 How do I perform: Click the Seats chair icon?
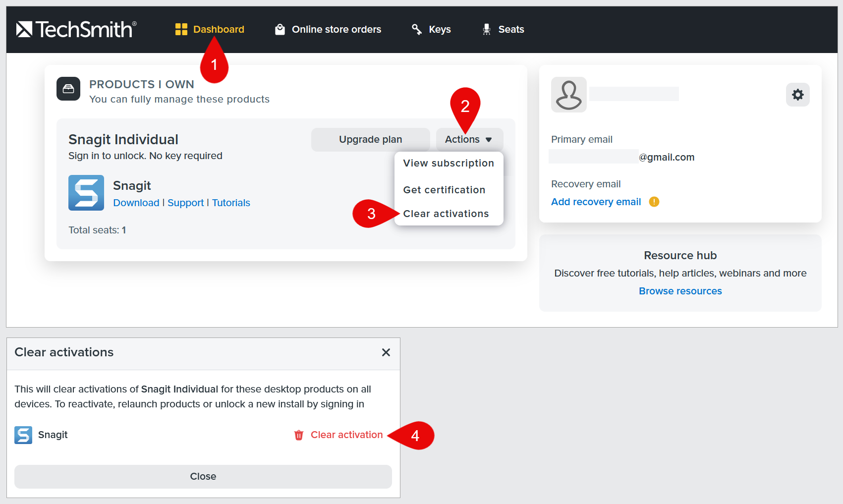pos(487,29)
